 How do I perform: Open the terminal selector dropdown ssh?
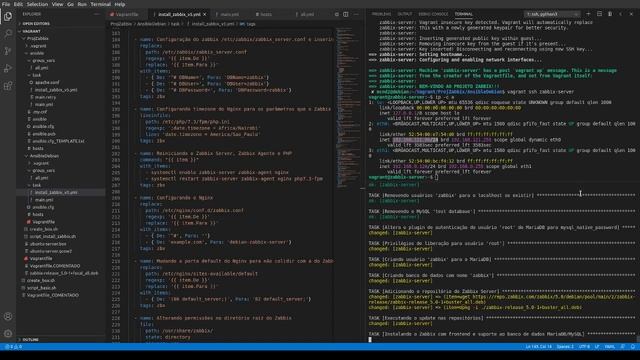tap(552, 14)
